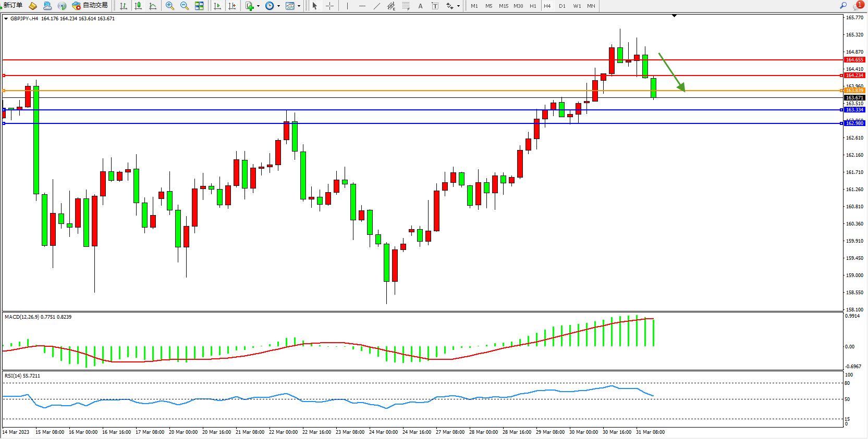Screen dimensions: 868x439
Task: Draw a horizontal line on chart
Action: tap(362, 6)
